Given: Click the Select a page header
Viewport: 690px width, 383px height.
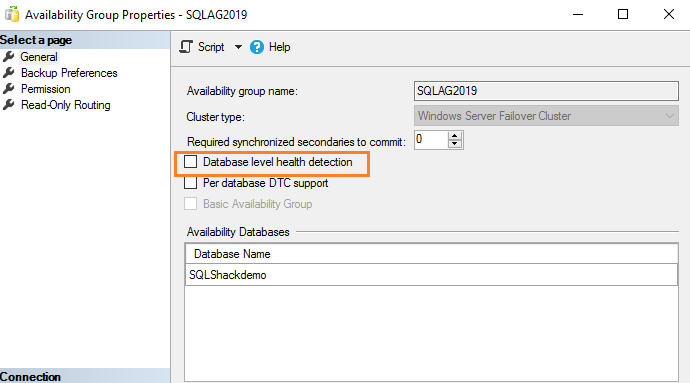Looking at the screenshot, I should [x=85, y=40].
